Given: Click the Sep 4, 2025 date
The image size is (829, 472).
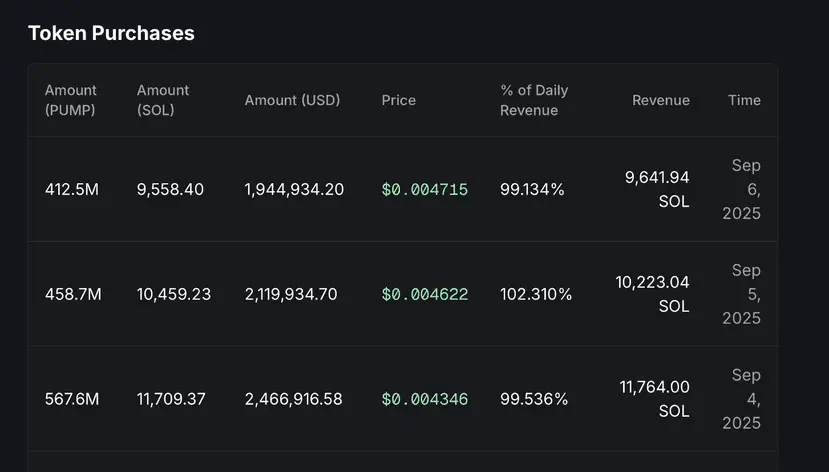Looking at the screenshot, I should (x=742, y=399).
